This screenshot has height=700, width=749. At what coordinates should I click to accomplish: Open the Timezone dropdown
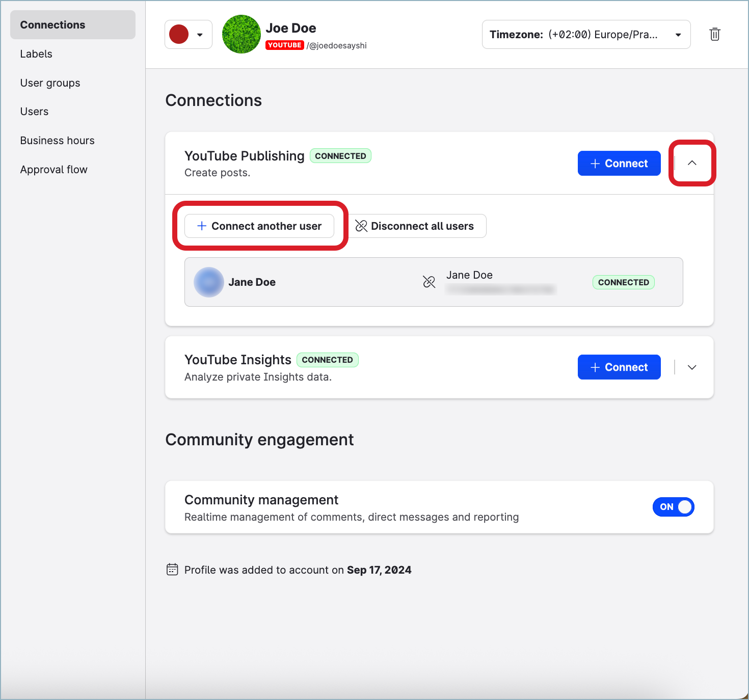click(x=586, y=35)
